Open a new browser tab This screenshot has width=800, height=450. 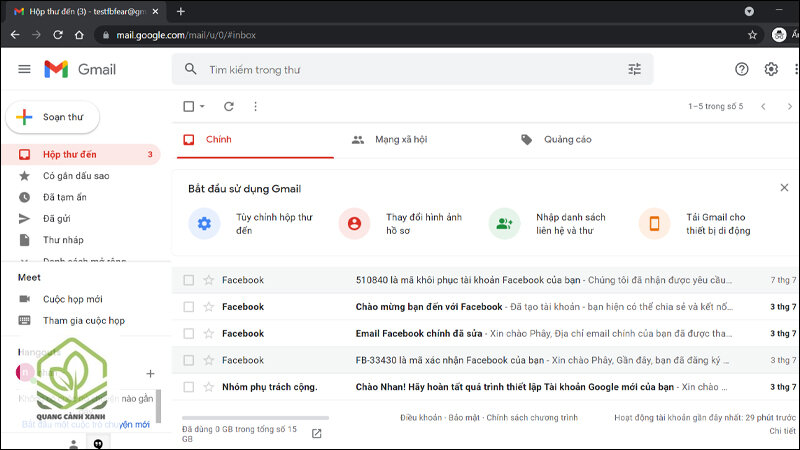coord(181,11)
